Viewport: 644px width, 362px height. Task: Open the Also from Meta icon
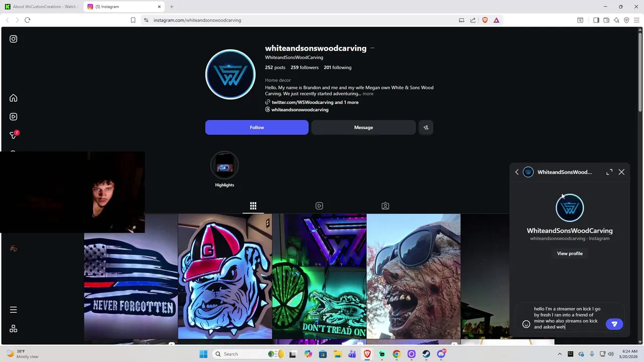pyautogui.click(x=14, y=328)
